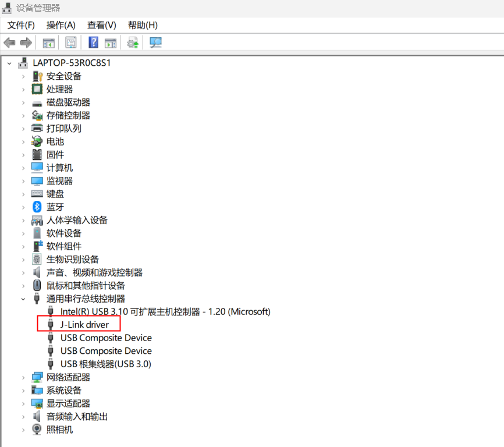Select the 系统设备 category label
Viewport: 504px width, 447px height.
pyautogui.click(x=64, y=391)
